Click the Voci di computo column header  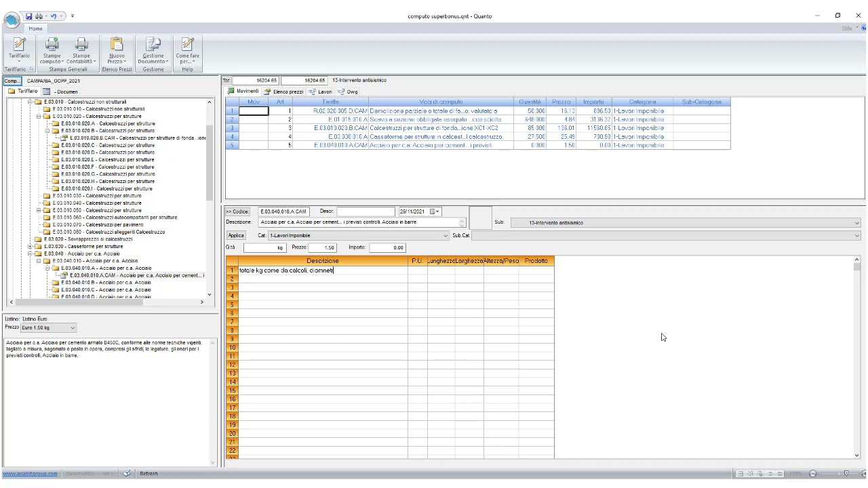[441, 102]
